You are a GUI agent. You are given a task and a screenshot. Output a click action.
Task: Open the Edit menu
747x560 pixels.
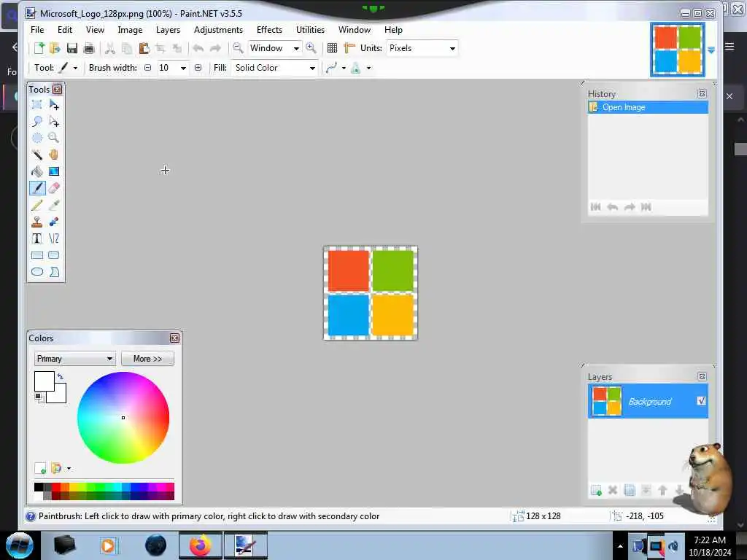point(65,29)
